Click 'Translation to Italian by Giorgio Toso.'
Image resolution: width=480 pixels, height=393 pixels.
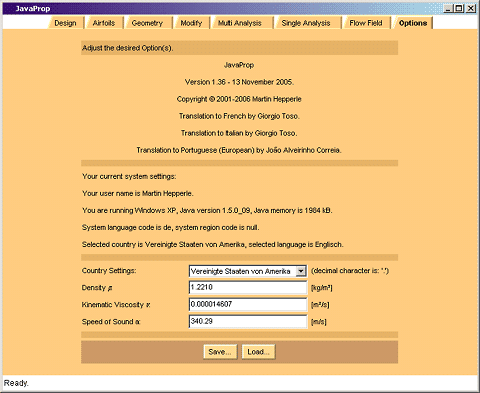239,133
